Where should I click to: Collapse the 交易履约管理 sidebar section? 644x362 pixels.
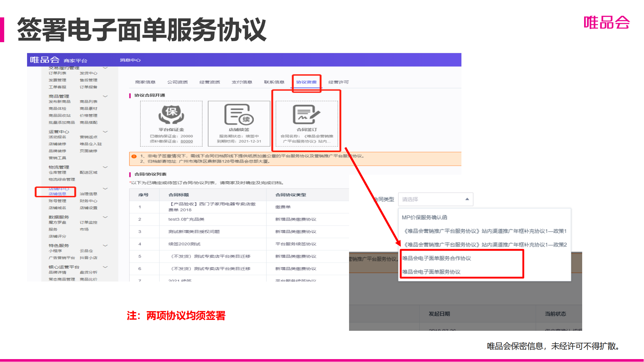(105, 68)
